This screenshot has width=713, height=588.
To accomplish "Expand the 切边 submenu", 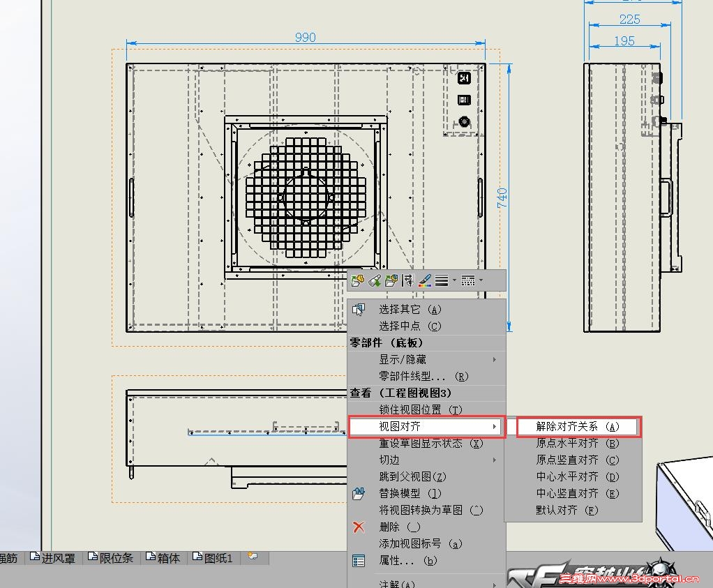I will click(426, 460).
